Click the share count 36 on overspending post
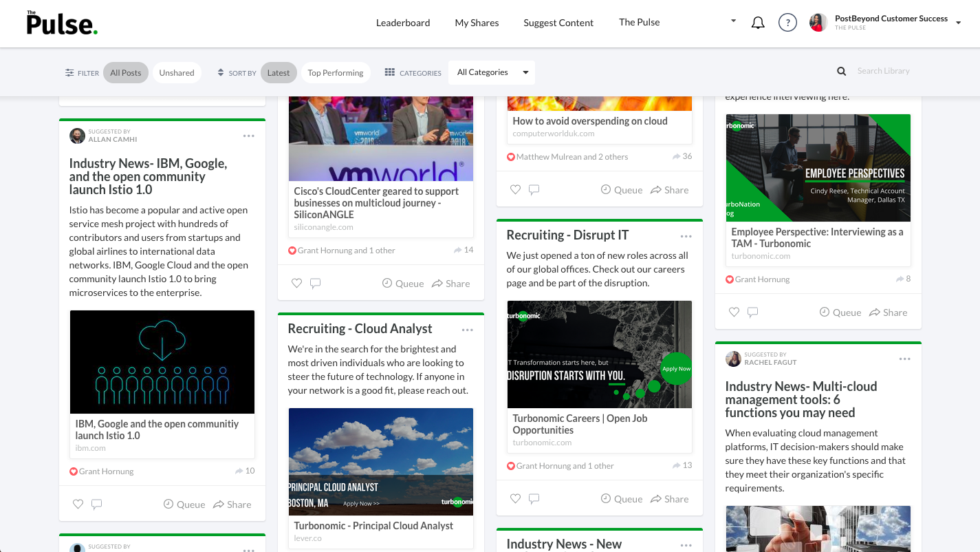 pyautogui.click(x=682, y=156)
